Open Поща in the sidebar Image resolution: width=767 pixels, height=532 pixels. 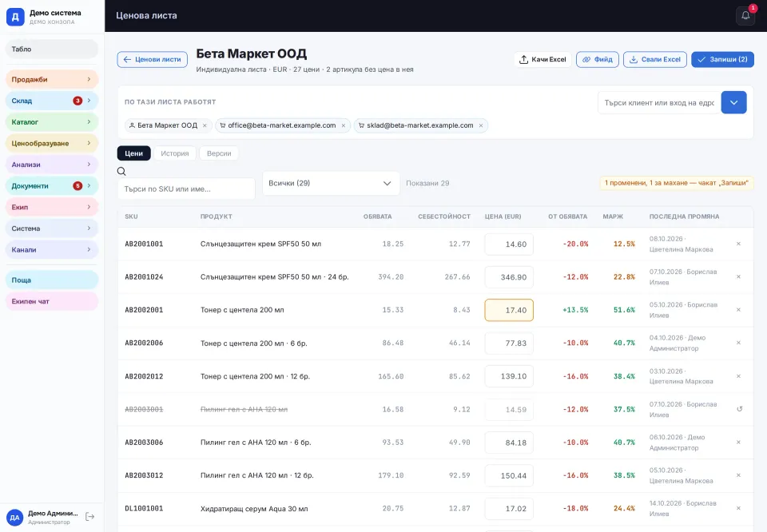click(52, 280)
